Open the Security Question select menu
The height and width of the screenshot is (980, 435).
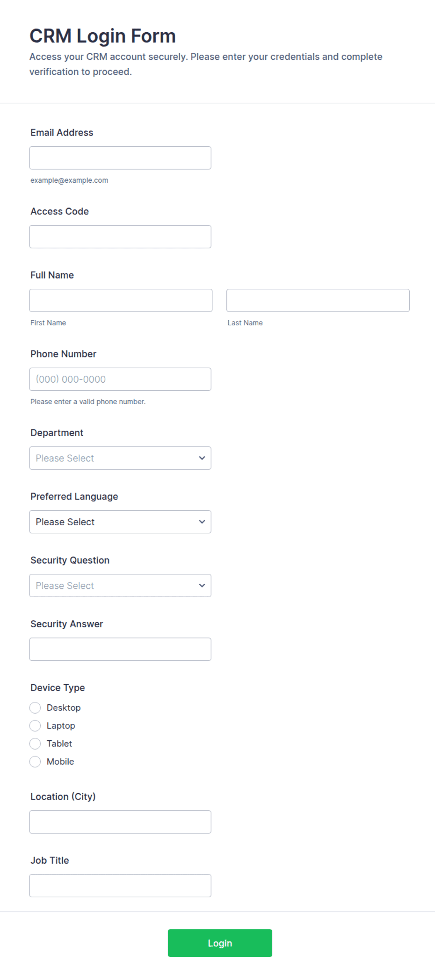click(120, 586)
